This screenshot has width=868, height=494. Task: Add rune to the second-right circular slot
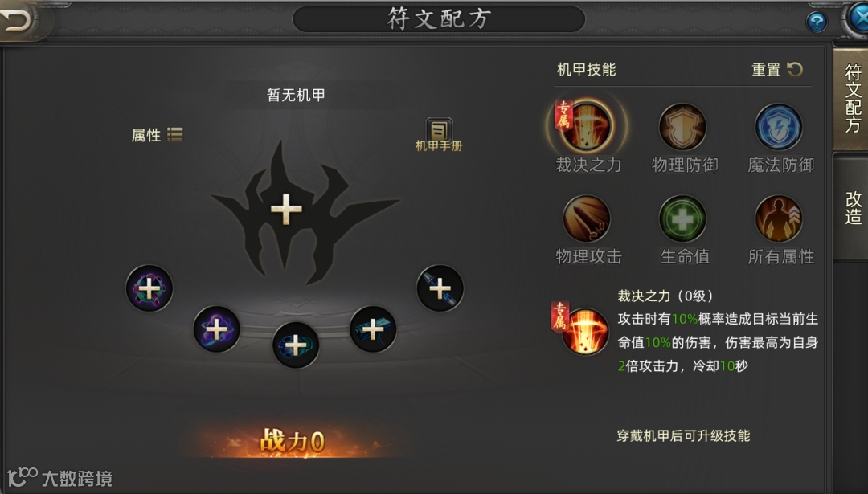pyautogui.click(x=373, y=329)
